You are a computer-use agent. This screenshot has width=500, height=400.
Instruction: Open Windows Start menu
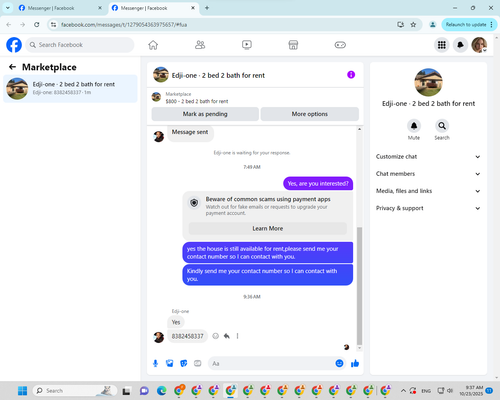[x=22, y=391]
